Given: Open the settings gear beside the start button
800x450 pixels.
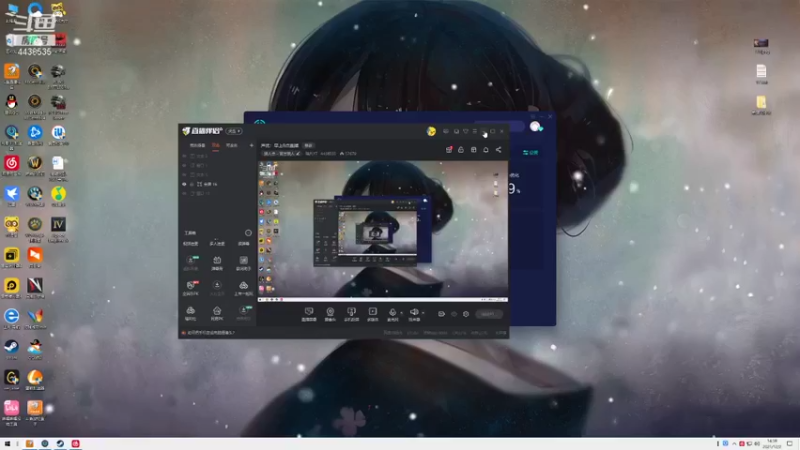Looking at the screenshot, I should [x=466, y=314].
